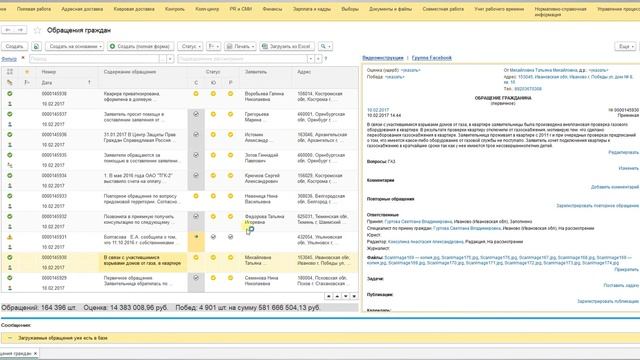This screenshot has width=640, height=360.
Task: Click into the second filter input field
Action: point(242,59)
